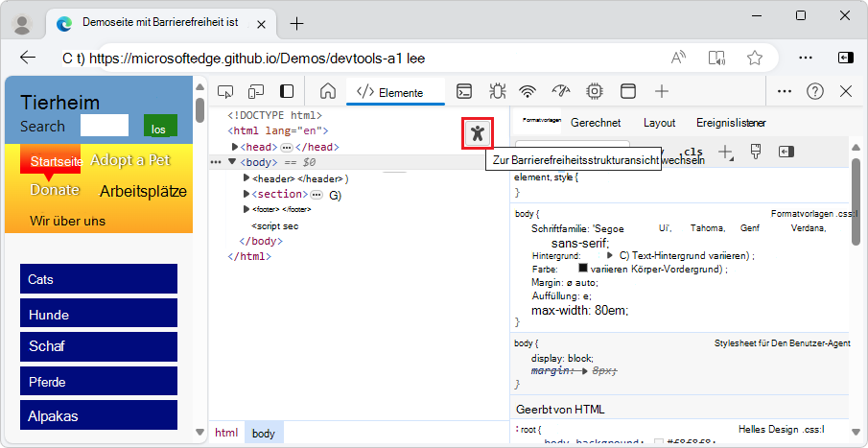Expand the struck-through margin property triangle

586,370
